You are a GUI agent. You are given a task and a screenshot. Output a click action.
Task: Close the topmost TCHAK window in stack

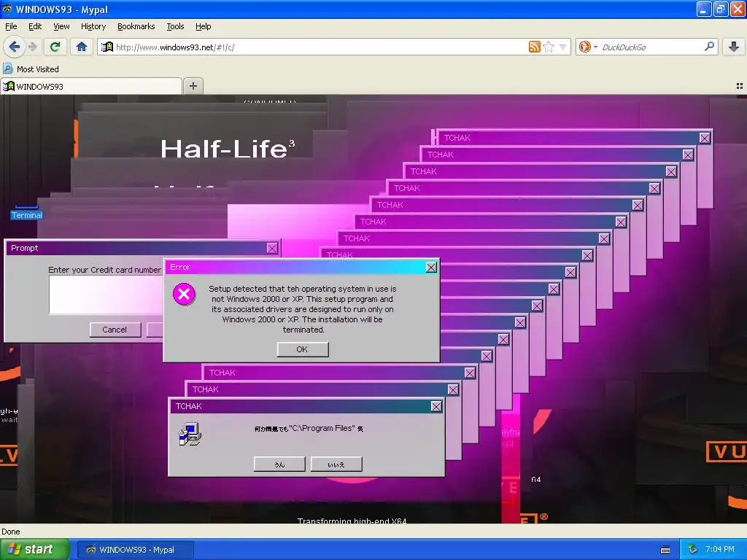point(705,138)
